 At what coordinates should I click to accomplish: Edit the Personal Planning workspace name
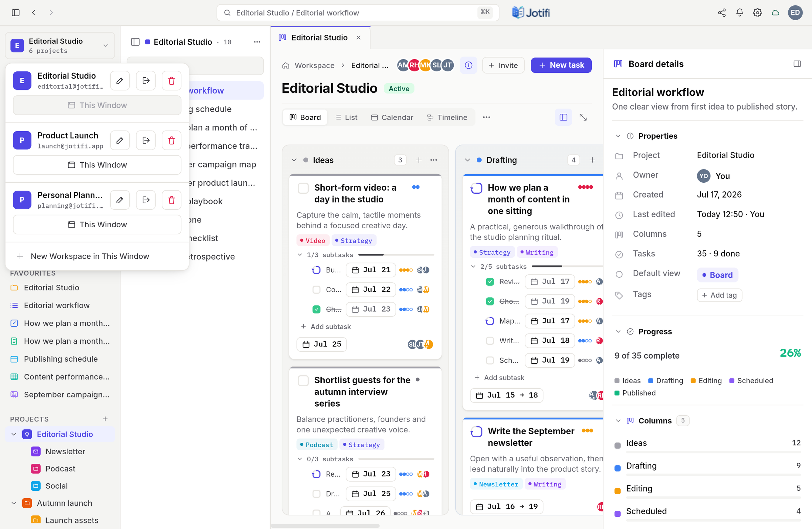(120, 200)
